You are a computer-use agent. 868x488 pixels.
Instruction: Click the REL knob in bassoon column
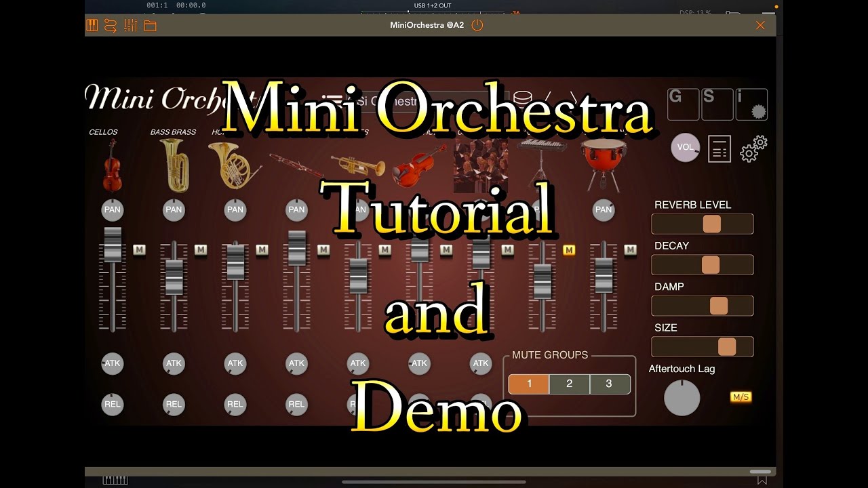[296, 405]
